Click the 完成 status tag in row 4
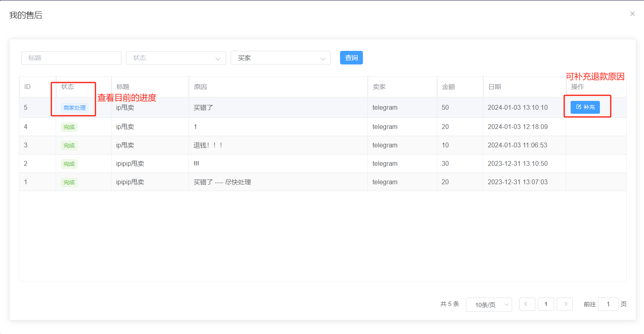 point(69,127)
